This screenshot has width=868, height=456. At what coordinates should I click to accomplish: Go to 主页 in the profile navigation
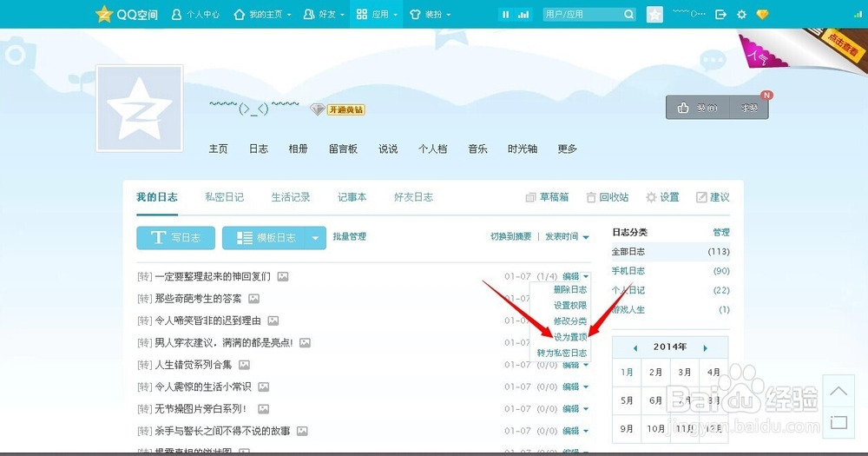pos(218,149)
